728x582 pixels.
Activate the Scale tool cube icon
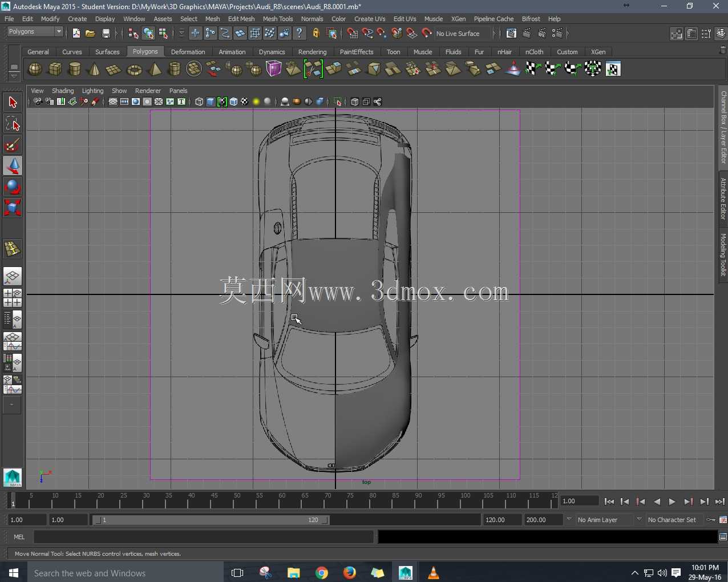[13, 207]
